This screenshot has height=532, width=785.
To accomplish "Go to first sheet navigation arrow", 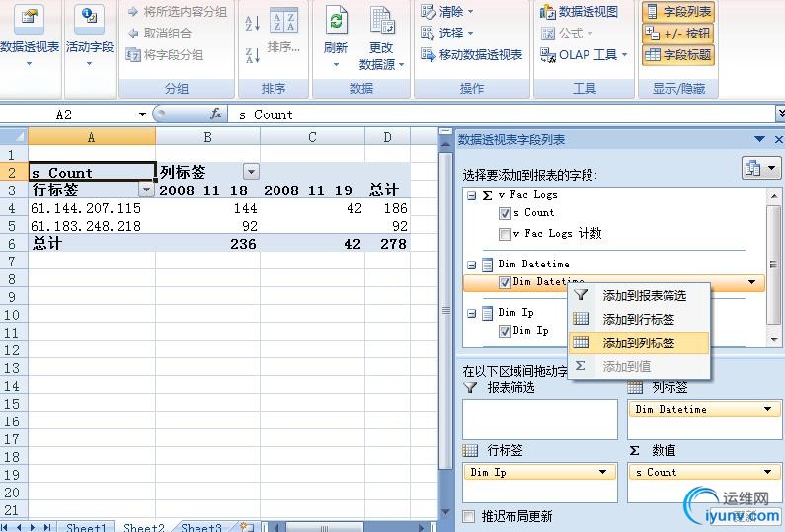I will (x=5, y=527).
